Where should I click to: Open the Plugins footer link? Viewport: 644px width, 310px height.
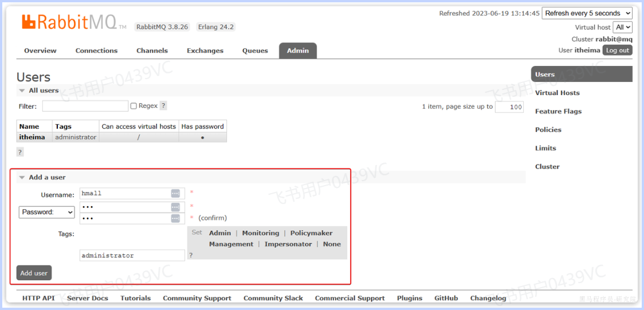[x=410, y=298]
